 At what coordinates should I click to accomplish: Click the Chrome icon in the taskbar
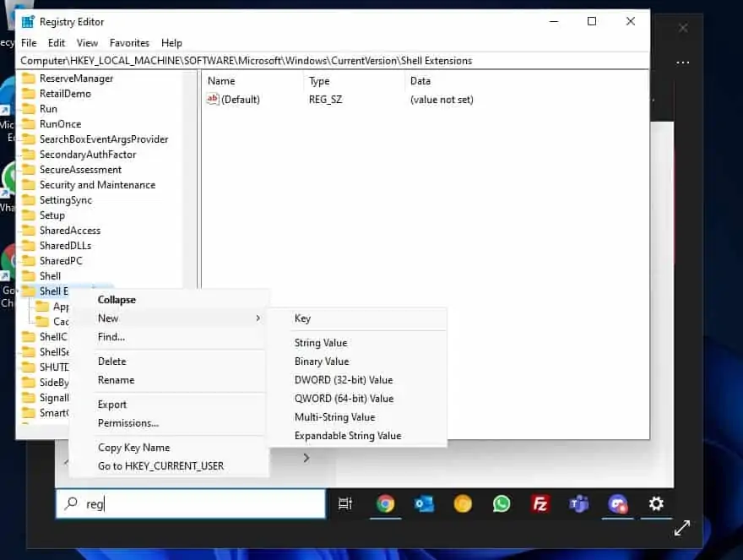(x=385, y=504)
